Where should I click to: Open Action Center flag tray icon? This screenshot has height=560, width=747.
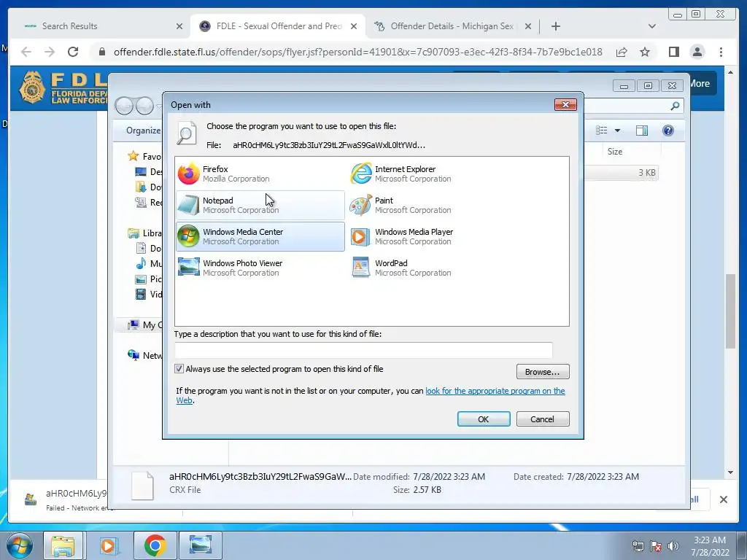656,546
